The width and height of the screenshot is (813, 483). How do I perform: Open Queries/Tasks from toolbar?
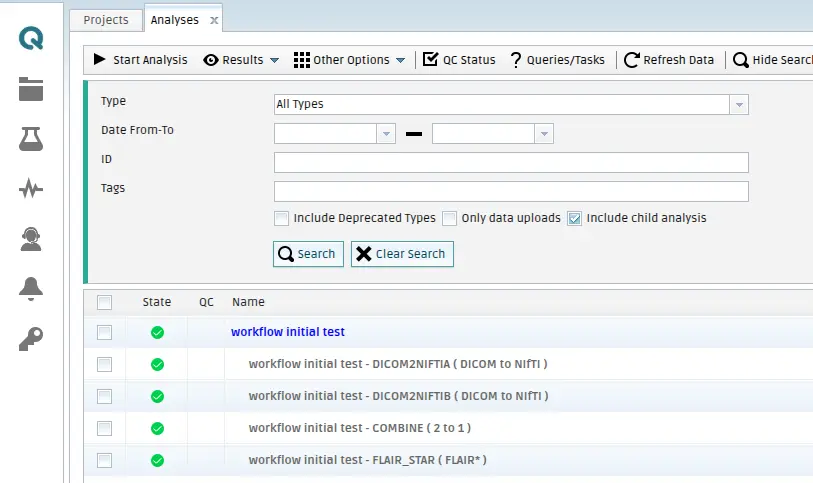coord(557,60)
